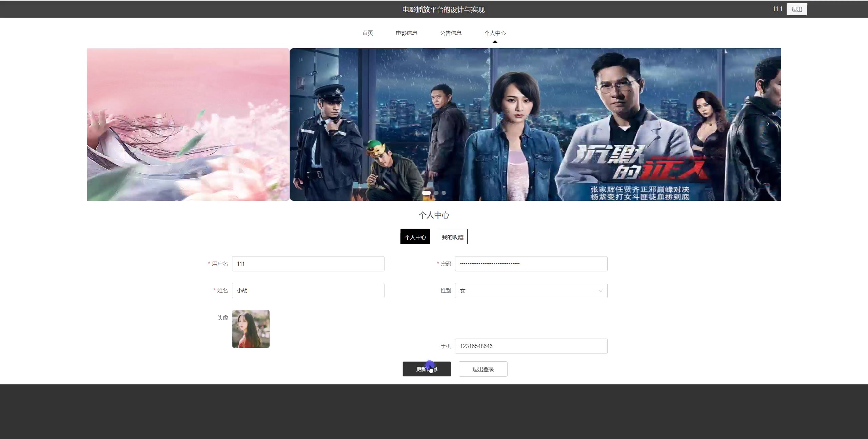Click the 头像 avatar image
This screenshot has width=868, height=439.
click(251, 329)
